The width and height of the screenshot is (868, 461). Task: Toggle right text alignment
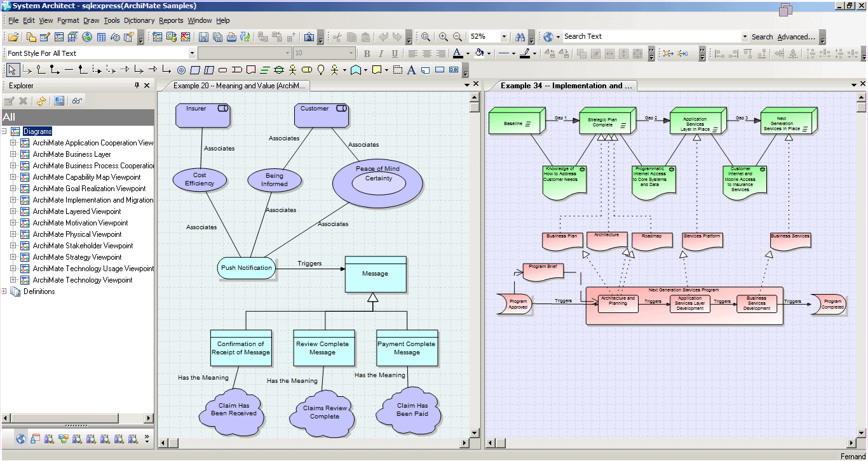tap(440, 54)
